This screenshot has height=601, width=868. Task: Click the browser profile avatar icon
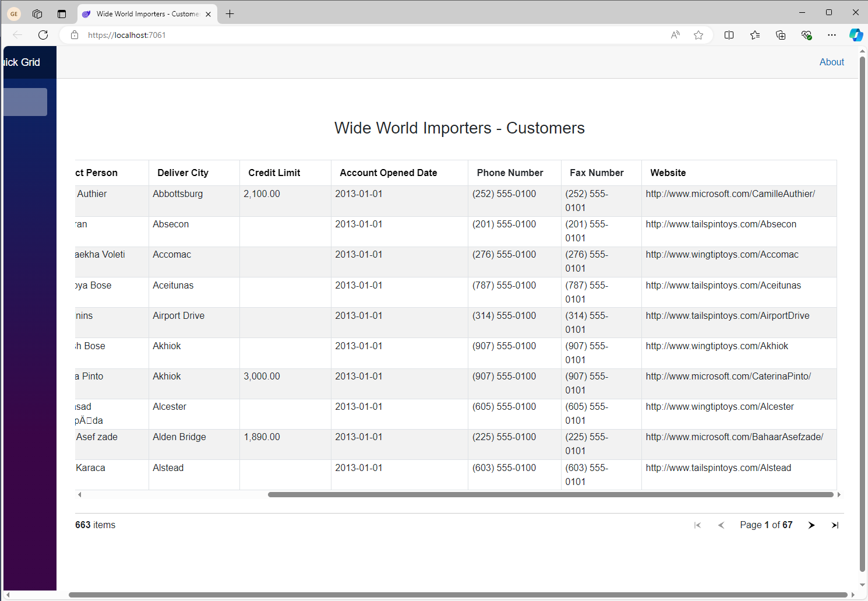14,14
